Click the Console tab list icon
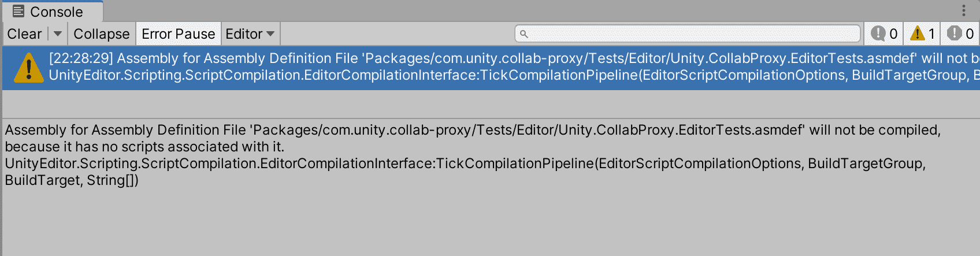The image size is (980, 256). [18, 11]
